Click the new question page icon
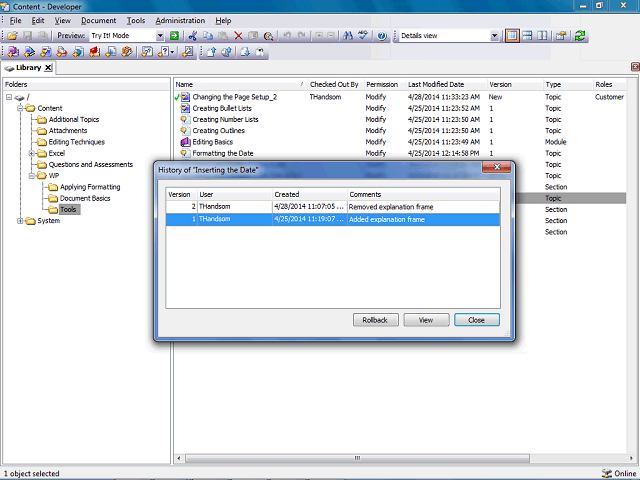The image size is (640, 480). pos(147,52)
